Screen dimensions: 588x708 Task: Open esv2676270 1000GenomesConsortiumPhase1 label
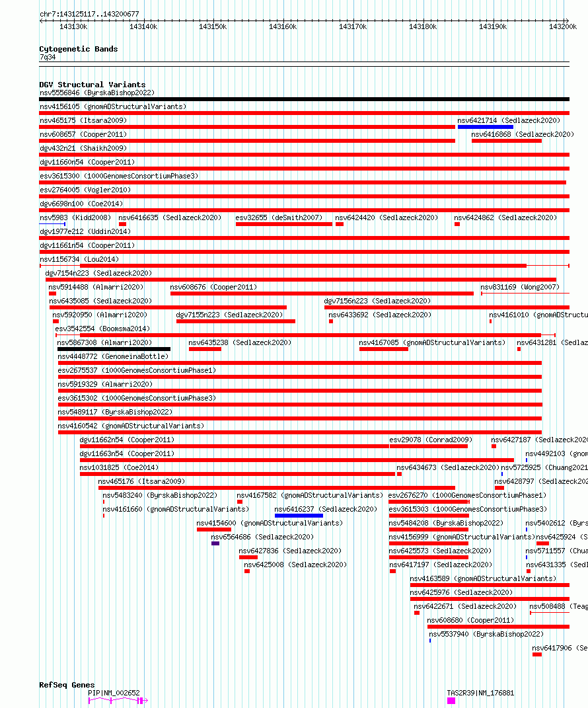click(468, 495)
